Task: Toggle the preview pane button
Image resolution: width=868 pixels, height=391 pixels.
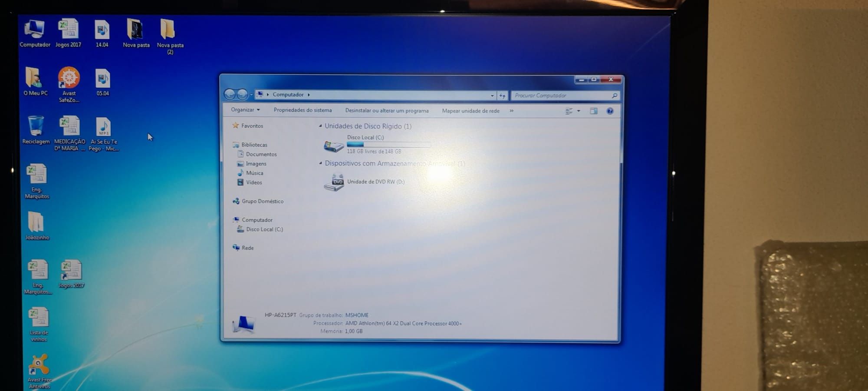Action: pyautogui.click(x=593, y=111)
